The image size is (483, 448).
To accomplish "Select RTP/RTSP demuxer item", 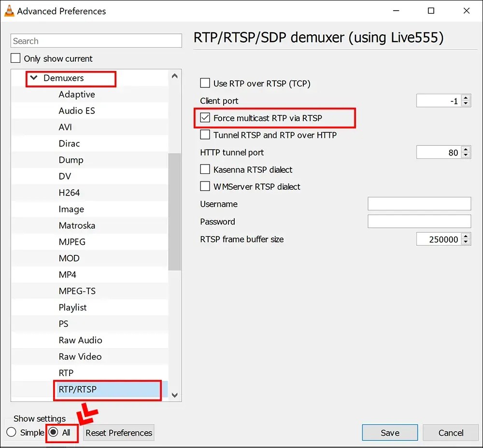I will pyautogui.click(x=78, y=389).
